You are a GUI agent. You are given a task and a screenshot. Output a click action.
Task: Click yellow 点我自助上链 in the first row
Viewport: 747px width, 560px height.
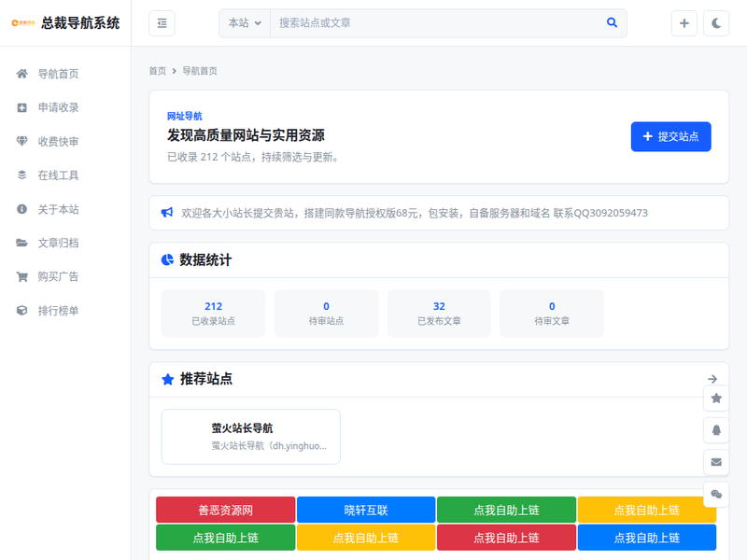[x=647, y=510]
